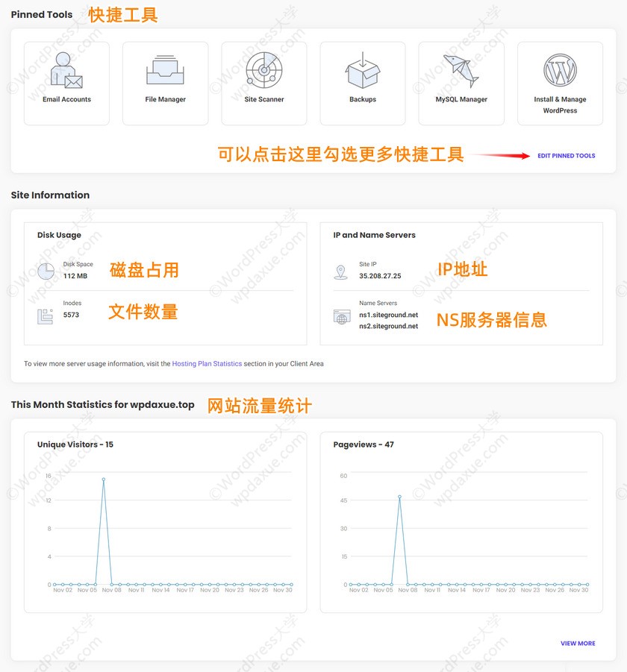Click View More statistics link

pyautogui.click(x=578, y=644)
